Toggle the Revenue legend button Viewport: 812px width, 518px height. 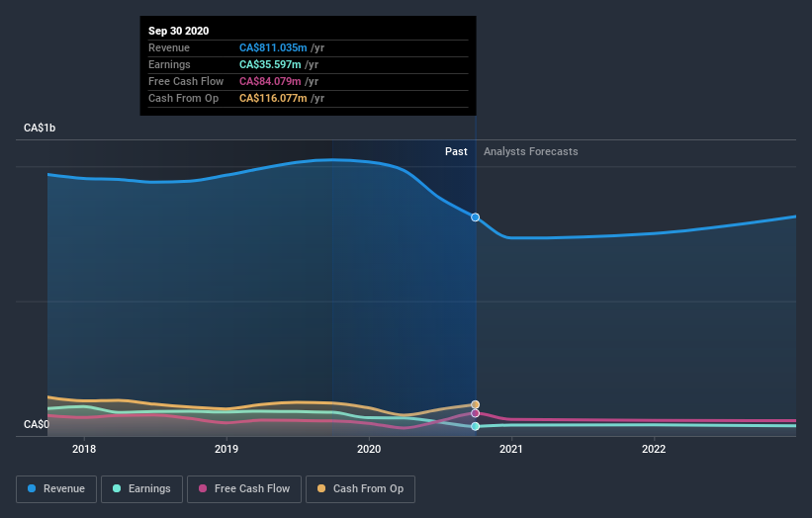click(x=56, y=489)
